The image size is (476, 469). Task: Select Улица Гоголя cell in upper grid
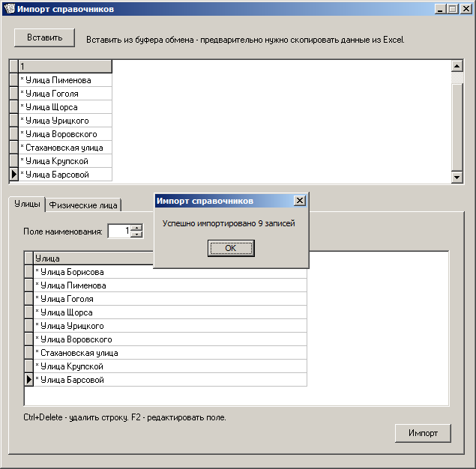65,94
